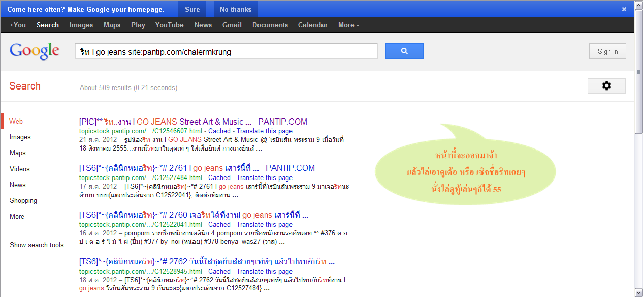Select Videos in the left sidebar
This screenshot has height=298, width=644.
tap(20, 169)
